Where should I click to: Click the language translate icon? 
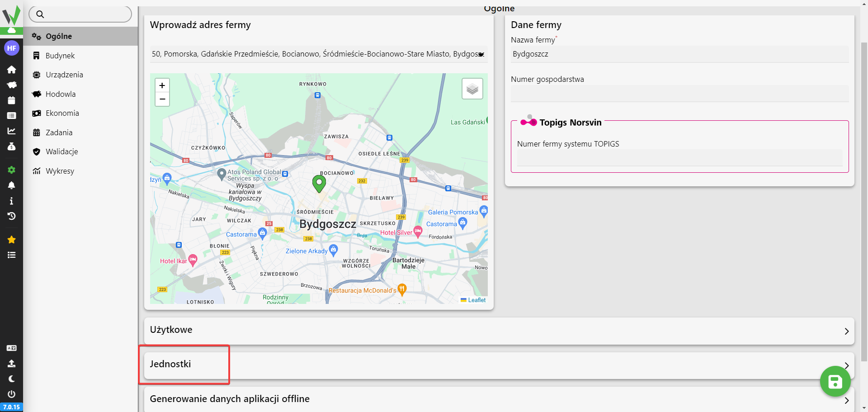(x=11, y=348)
